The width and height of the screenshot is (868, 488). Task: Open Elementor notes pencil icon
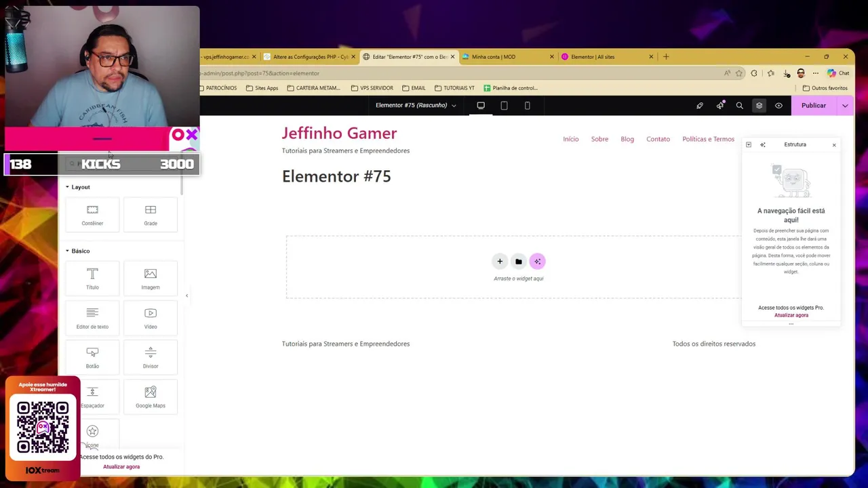click(x=700, y=106)
